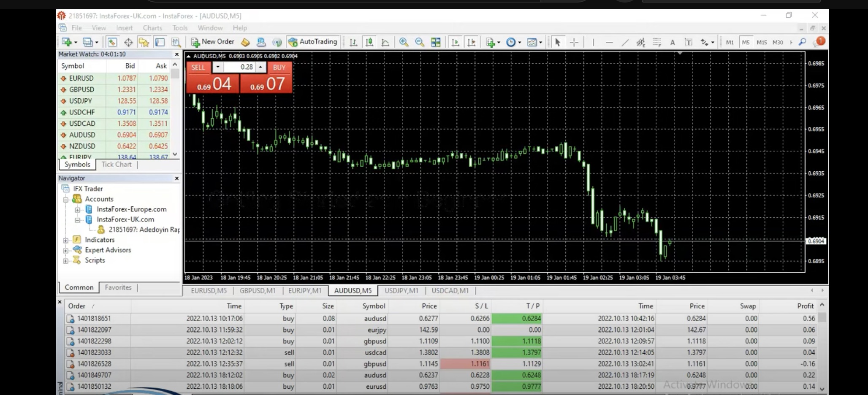Open the Templates dropdown arrow

(x=541, y=43)
